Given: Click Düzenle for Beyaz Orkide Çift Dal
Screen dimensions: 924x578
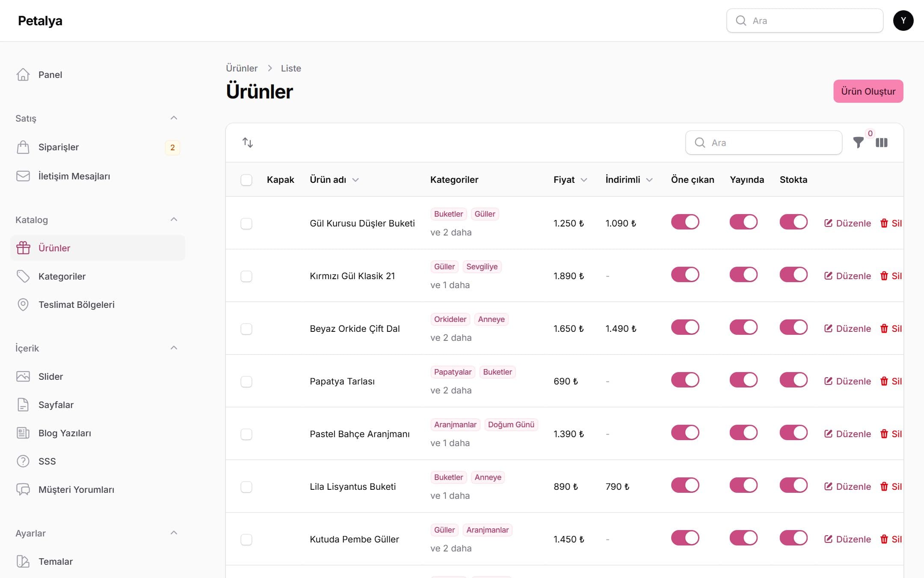Looking at the screenshot, I should click(847, 328).
